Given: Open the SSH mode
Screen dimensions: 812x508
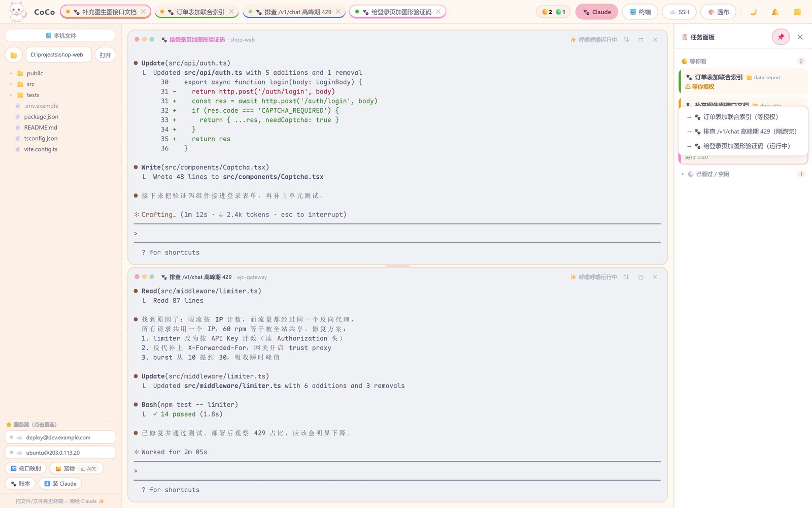Looking at the screenshot, I should [679, 12].
